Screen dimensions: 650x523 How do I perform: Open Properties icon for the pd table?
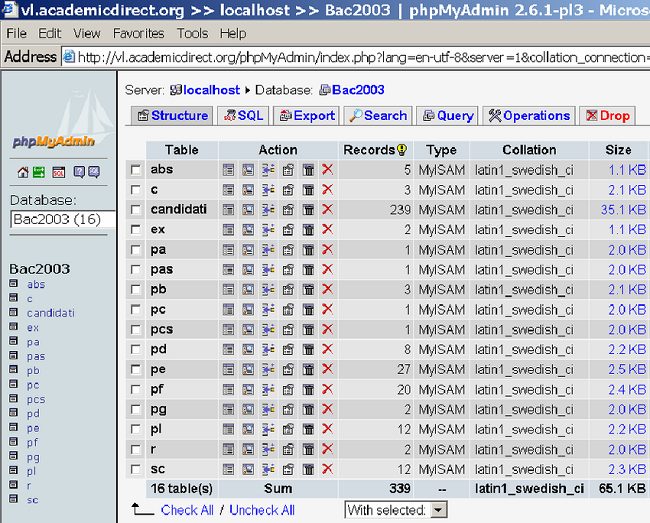tap(288, 349)
